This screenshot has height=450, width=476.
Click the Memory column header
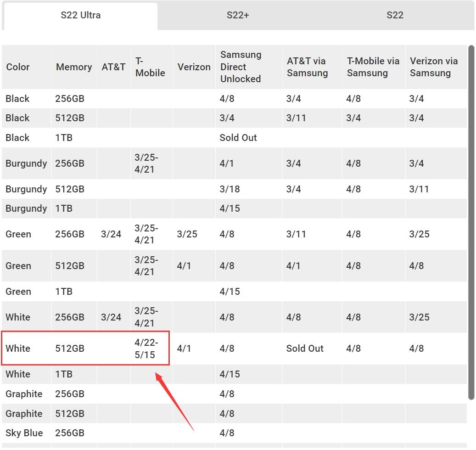tap(74, 67)
